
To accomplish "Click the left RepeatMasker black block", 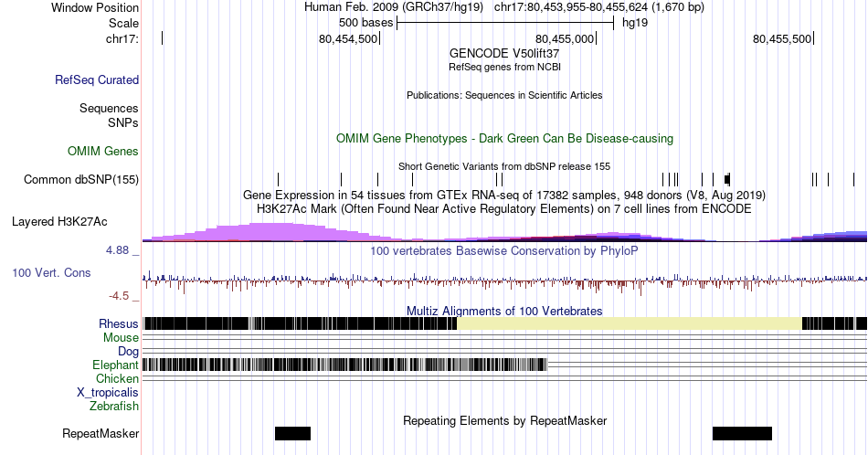I will click(x=293, y=433).
